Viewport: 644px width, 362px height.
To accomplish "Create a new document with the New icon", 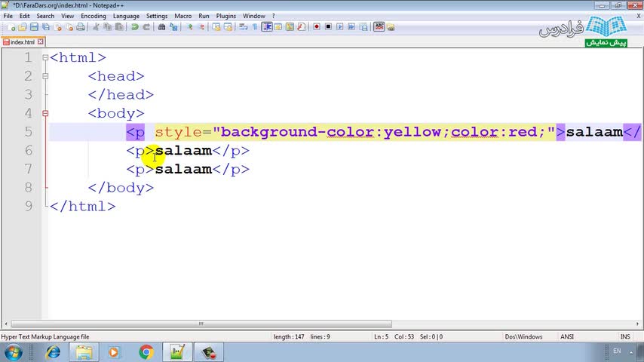I will click(11, 27).
